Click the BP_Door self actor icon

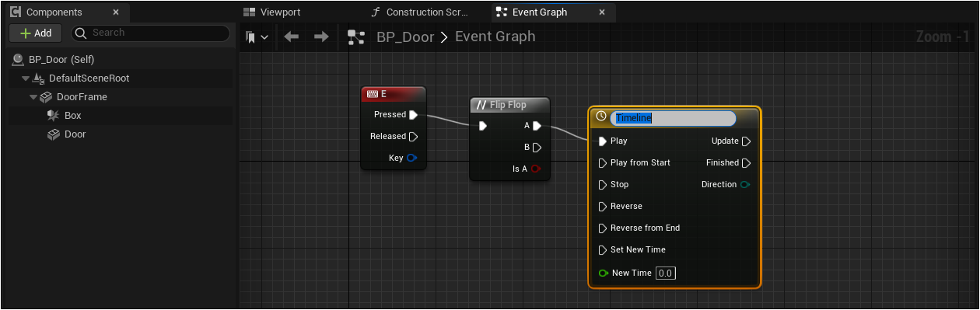[18, 59]
